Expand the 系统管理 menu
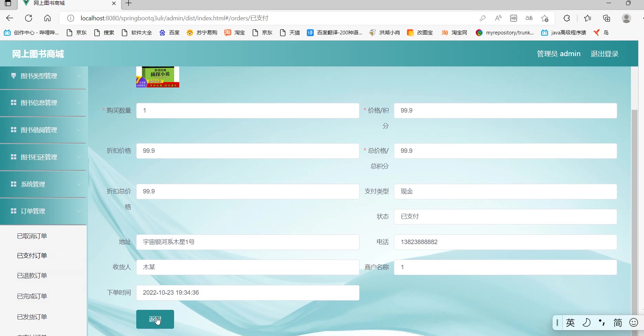This screenshot has width=644, height=336. [43, 185]
